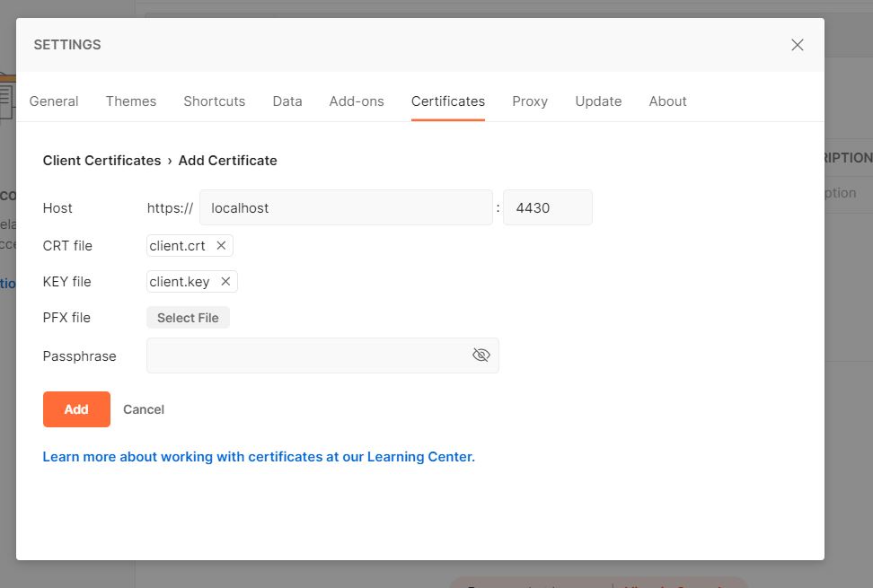
Task: Cancel adding the certificate
Action: [x=143, y=408]
